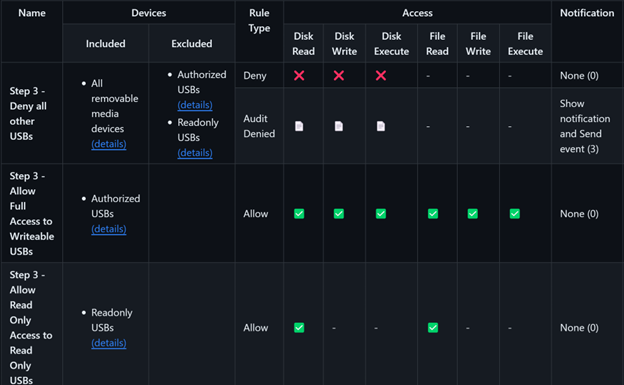Toggle File Read checkmark for Read Only USBs
624x385 pixels.
coord(433,328)
